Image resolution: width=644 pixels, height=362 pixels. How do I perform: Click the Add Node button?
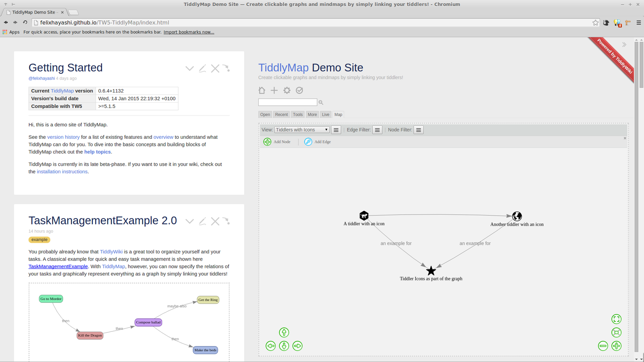277,142
